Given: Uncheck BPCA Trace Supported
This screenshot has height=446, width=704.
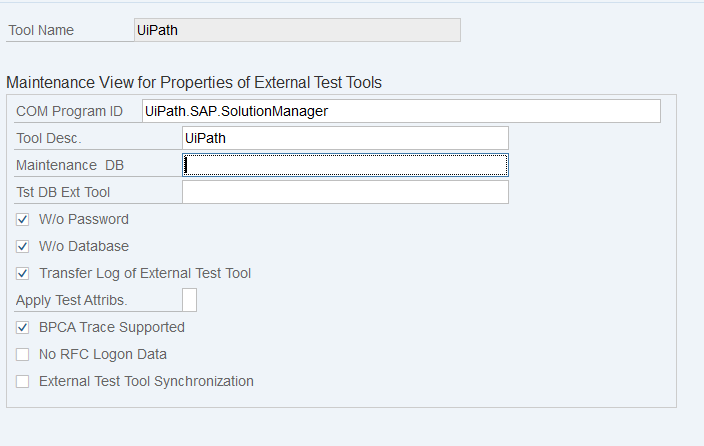Looking at the screenshot, I should coord(22,327).
